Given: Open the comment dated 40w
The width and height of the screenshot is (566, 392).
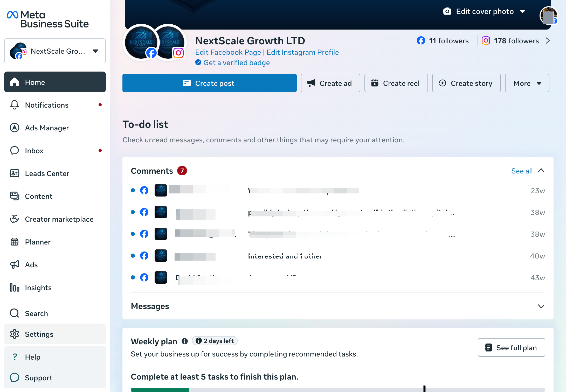Looking at the screenshot, I should pyautogui.click(x=338, y=256).
